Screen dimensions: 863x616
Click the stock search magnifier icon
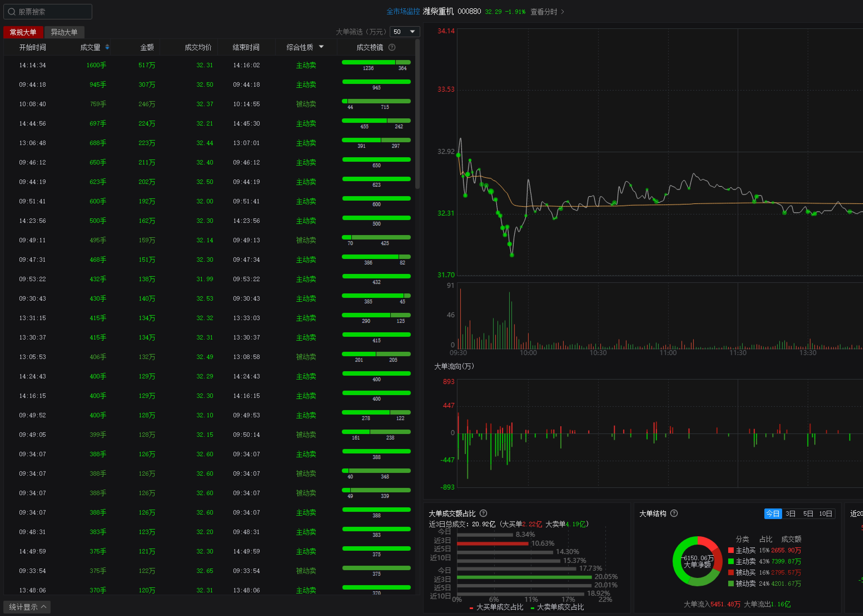12,12
